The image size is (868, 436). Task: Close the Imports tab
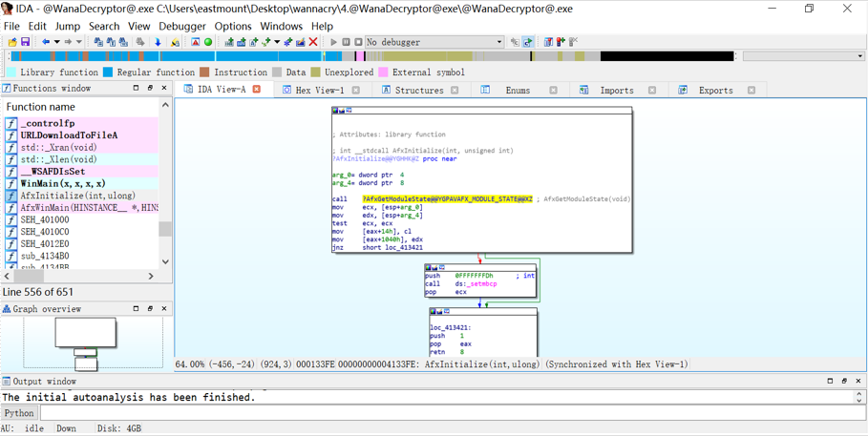coord(652,91)
